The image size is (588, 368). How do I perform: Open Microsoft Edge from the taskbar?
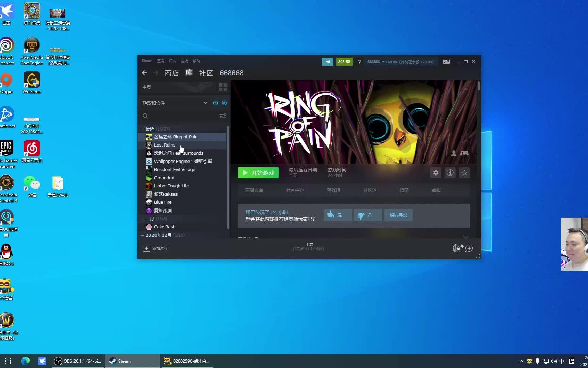coord(26,361)
